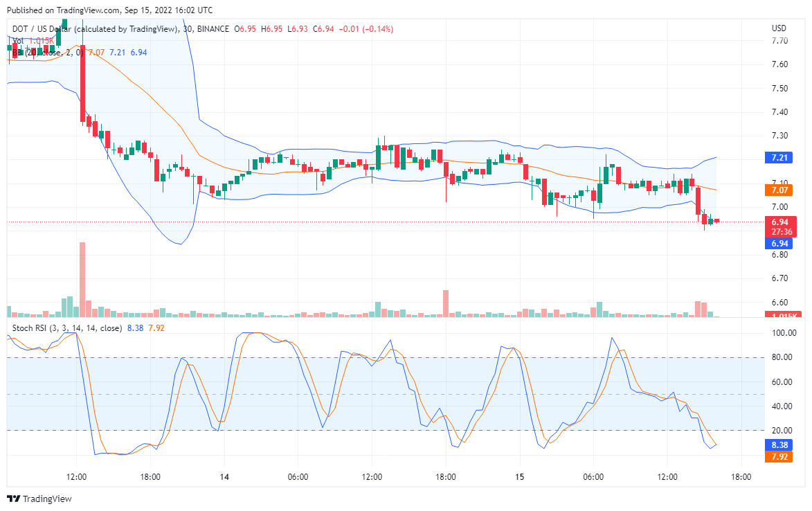This screenshot has width=812, height=511.
Task: Click the open value O6.95 in the legend
Action: click(245, 29)
